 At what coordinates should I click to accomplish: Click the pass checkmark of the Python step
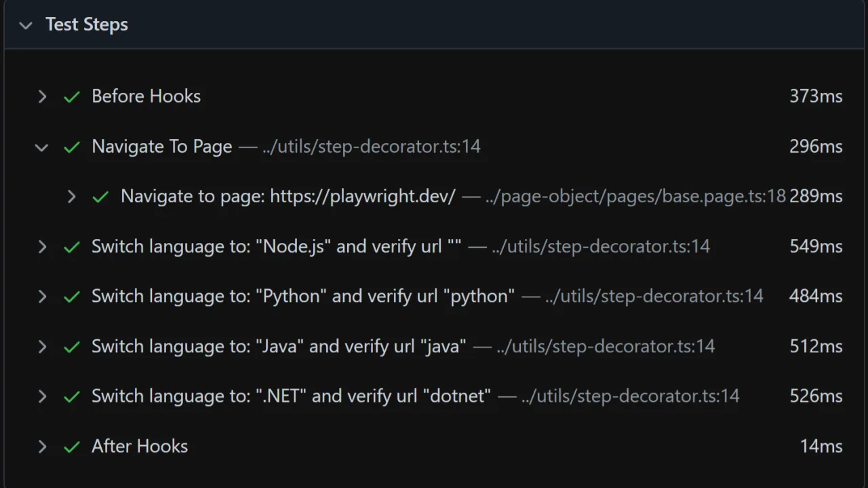pyautogui.click(x=72, y=297)
